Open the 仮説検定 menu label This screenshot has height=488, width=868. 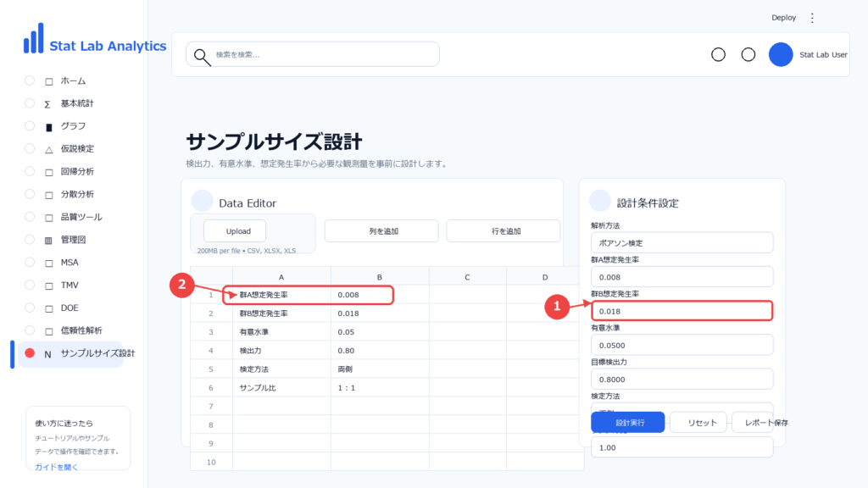pyautogui.click(x=77, y=149)
